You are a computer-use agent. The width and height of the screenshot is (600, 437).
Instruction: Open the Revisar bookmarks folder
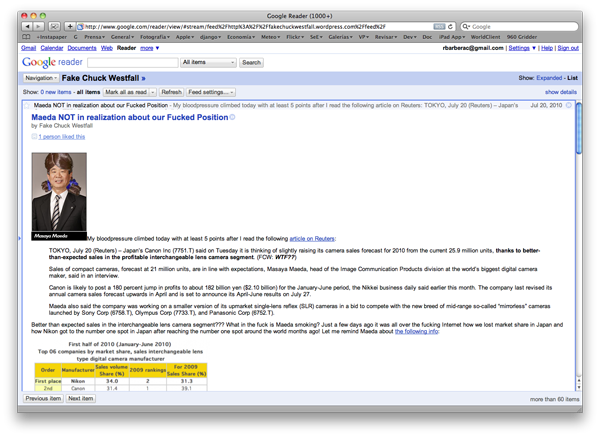(x=386, y=37)
